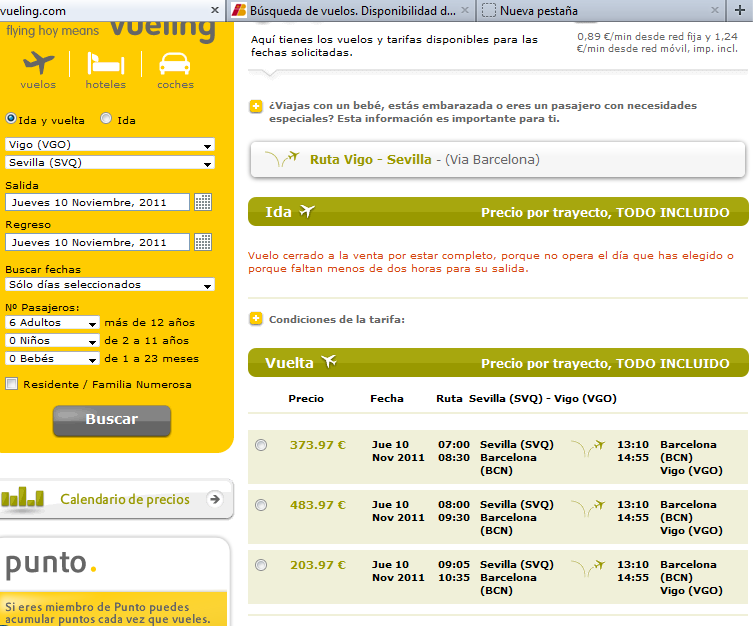Click the Salida date field

pyautogui.click(x=97, y=202)
